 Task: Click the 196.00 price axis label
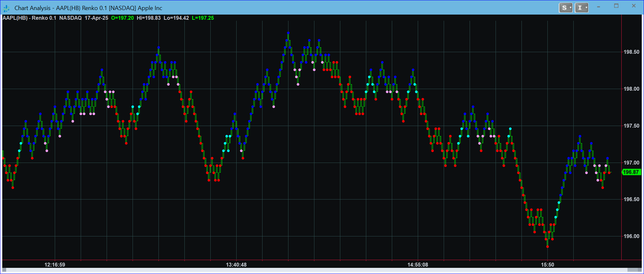click(x=631, y=236)
